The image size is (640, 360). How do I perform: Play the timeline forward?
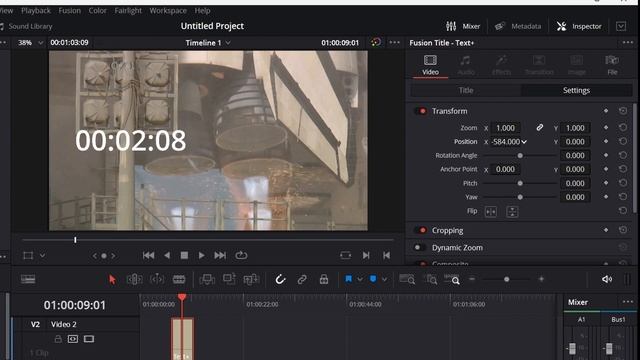(202, 256)
